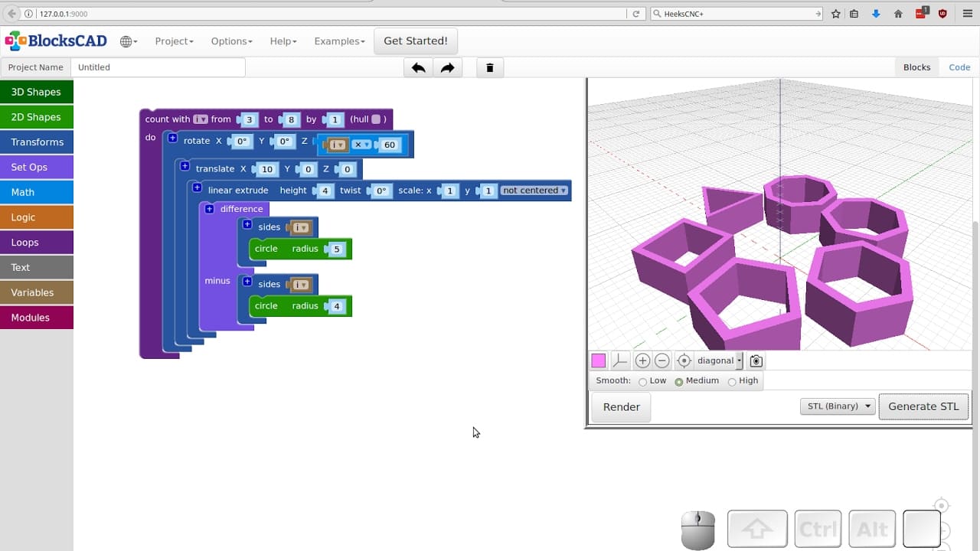Select Low smoothing quality

pos(643,380)
